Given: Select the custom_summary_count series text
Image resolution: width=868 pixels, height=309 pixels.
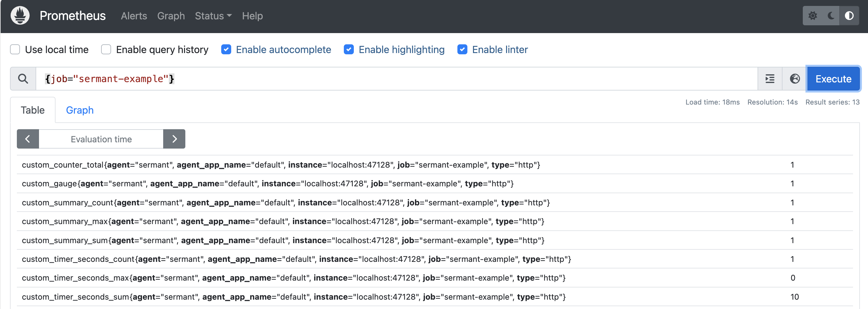Looking at the screenshot, I should point(286,203).
